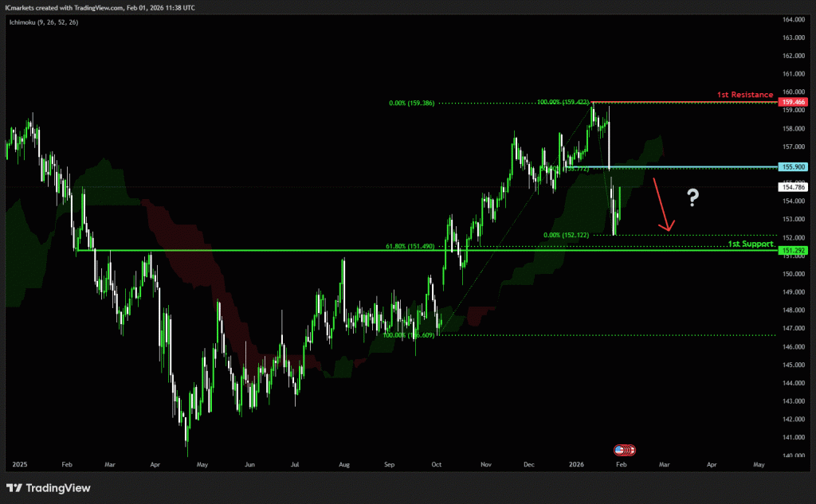The image size is (816, 504).
Task: Select the blue 155.900 price tag
Action: click(x=794, y=167)
